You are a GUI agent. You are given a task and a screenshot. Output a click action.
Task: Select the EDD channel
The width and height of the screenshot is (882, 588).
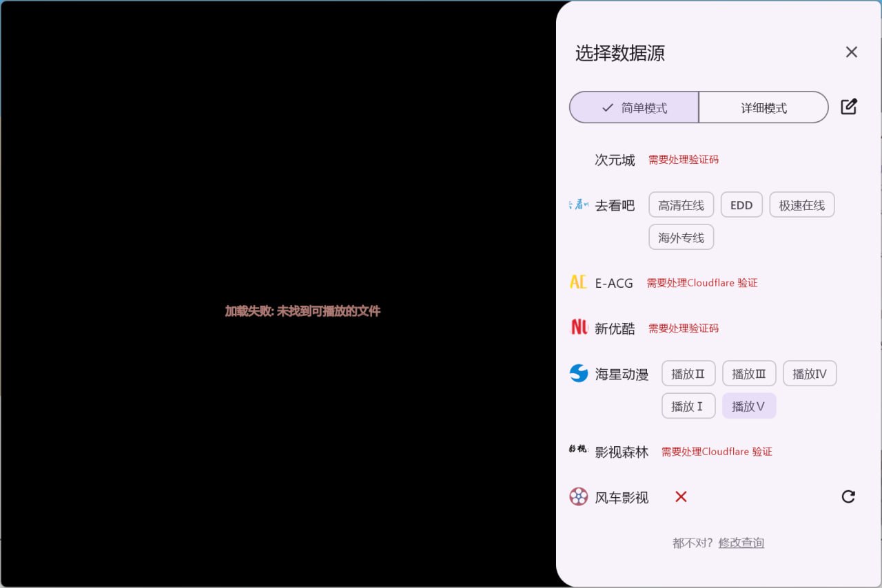point(741,204)
